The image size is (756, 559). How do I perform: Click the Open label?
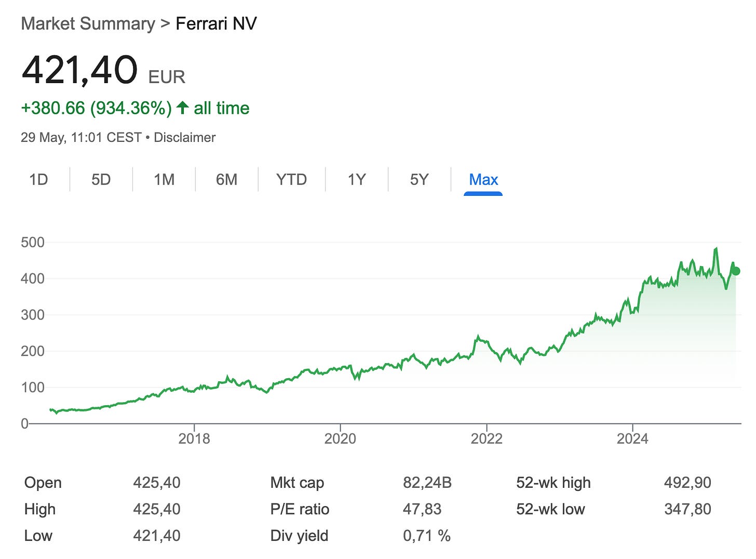pos(43,483)
